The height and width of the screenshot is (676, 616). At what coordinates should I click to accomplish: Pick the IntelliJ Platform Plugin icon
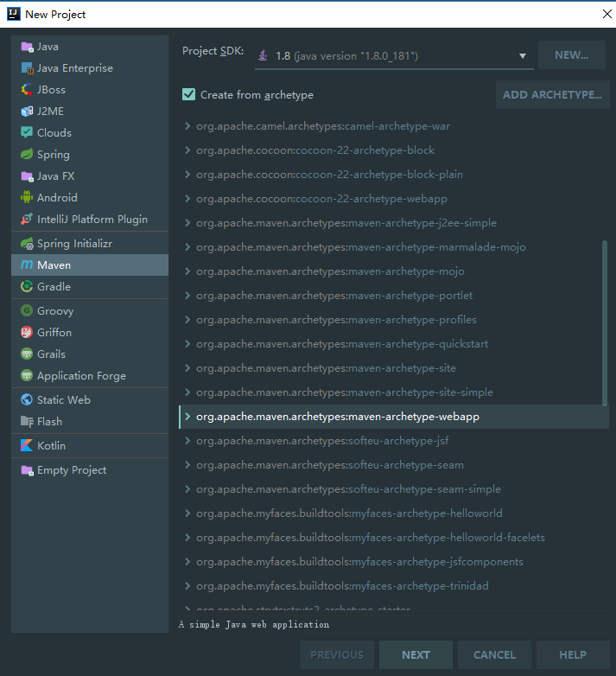[27, 219]
